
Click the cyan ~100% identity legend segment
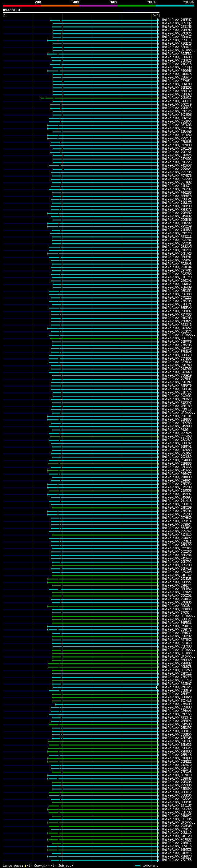coord(175,6)
